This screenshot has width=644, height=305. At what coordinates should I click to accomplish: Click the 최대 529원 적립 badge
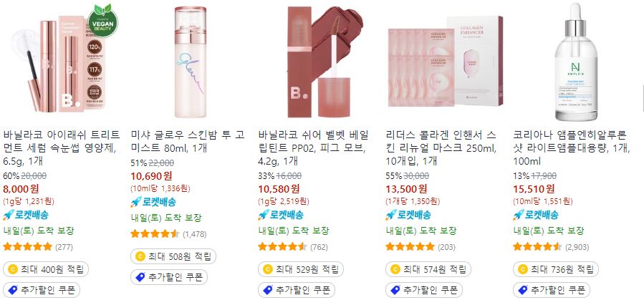click(301, 270)
